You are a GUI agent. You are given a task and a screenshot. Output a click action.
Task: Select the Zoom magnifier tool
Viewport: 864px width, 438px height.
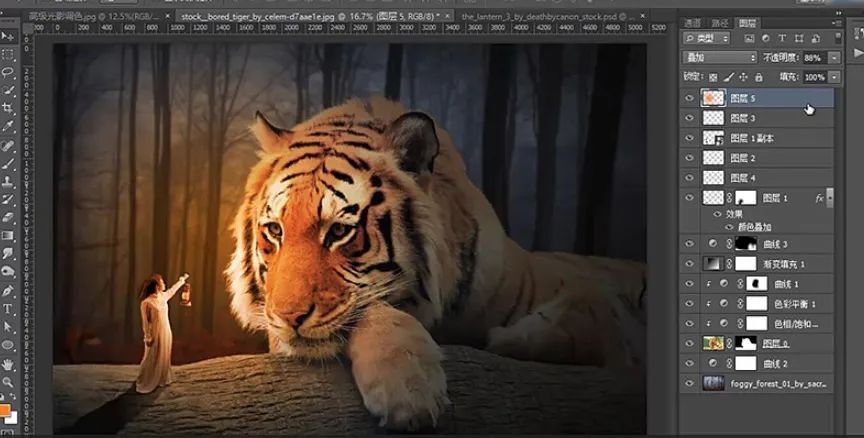point(7,381)
